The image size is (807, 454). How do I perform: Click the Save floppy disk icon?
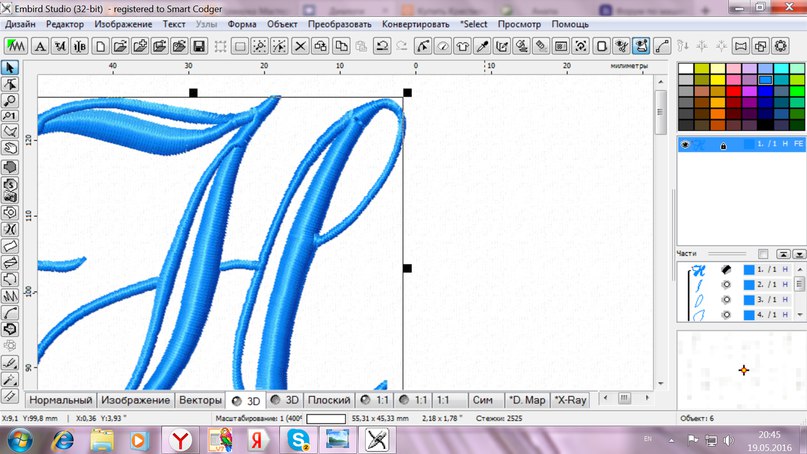[199, 46]
